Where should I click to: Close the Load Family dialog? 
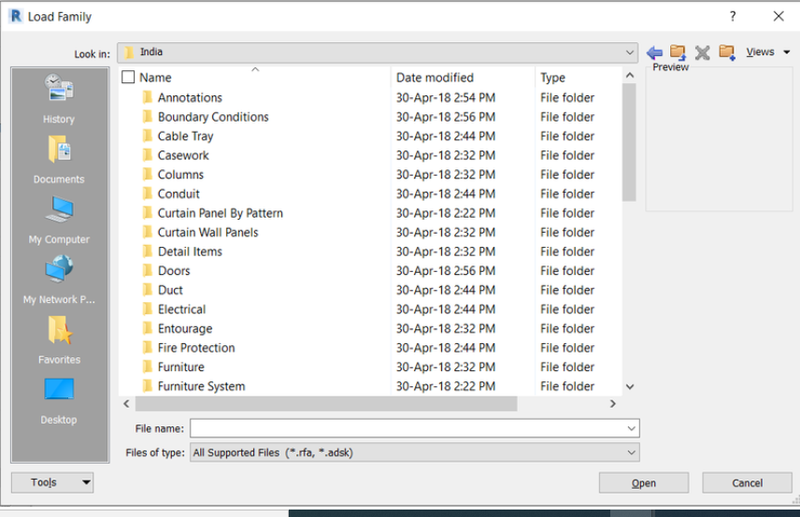point(779,16)
